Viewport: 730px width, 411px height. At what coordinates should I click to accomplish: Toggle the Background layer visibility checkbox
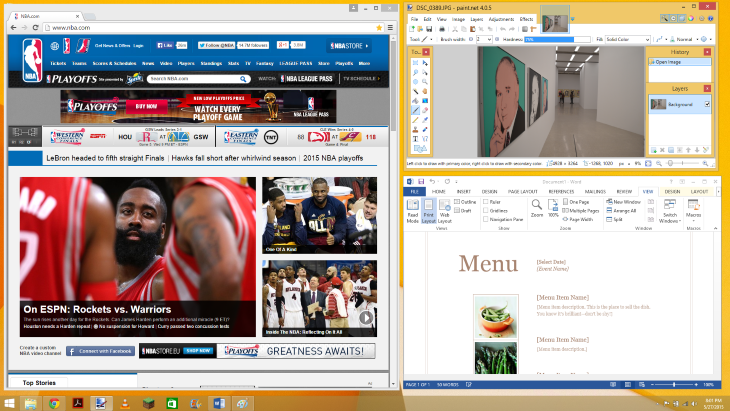(x=707, y=104)
